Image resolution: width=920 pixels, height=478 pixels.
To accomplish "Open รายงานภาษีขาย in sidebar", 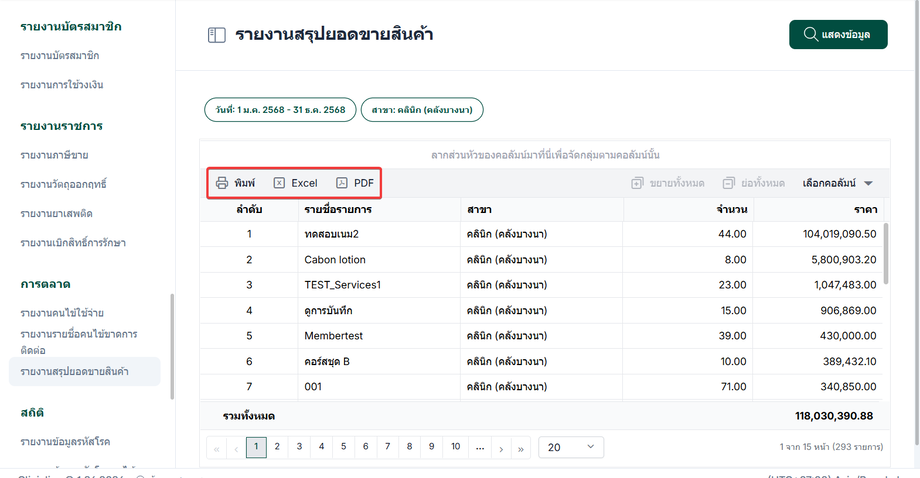I will click(54, 155).
